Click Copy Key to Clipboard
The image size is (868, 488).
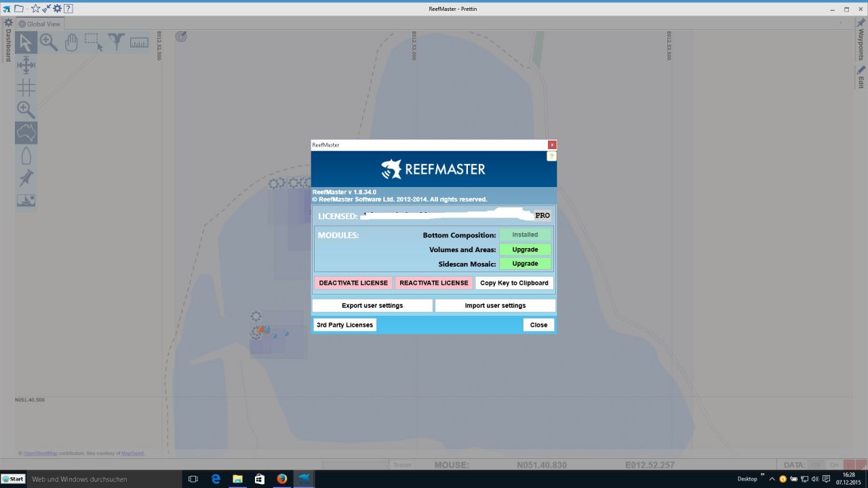(x=514, y=283)
